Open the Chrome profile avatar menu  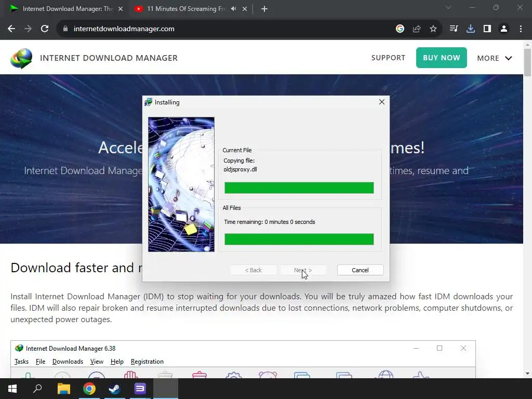504,29
